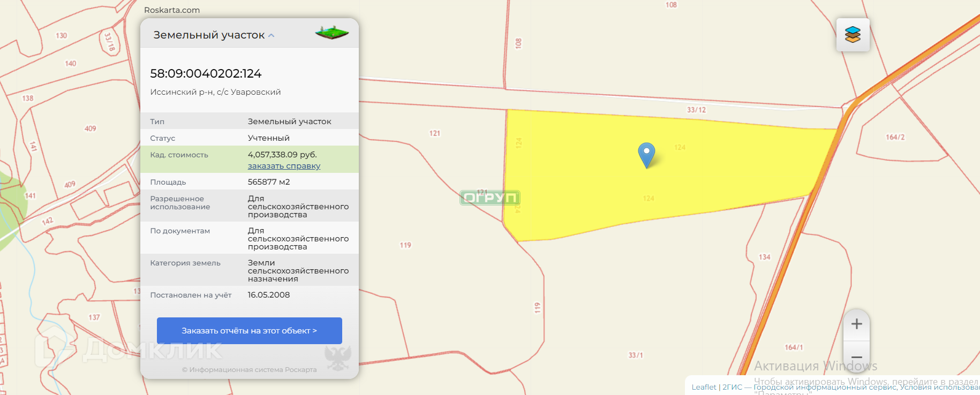Click parcel label 137 on map

[94, 317]
